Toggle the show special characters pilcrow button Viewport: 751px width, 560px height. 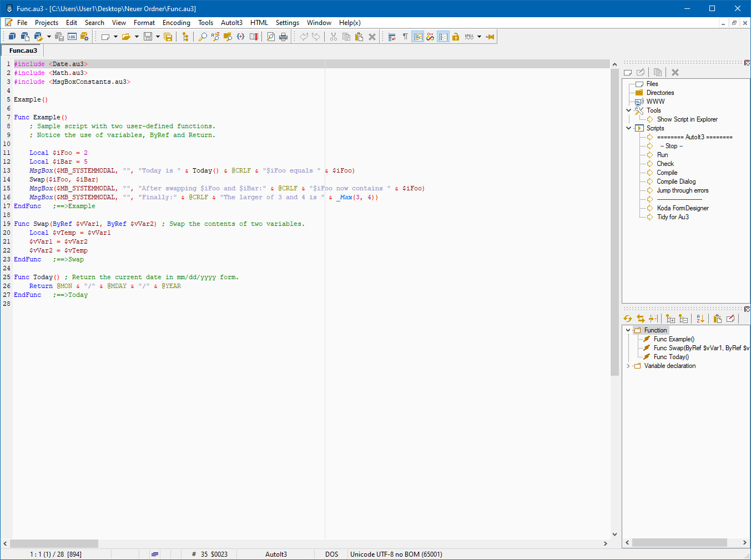click(405, 37)
